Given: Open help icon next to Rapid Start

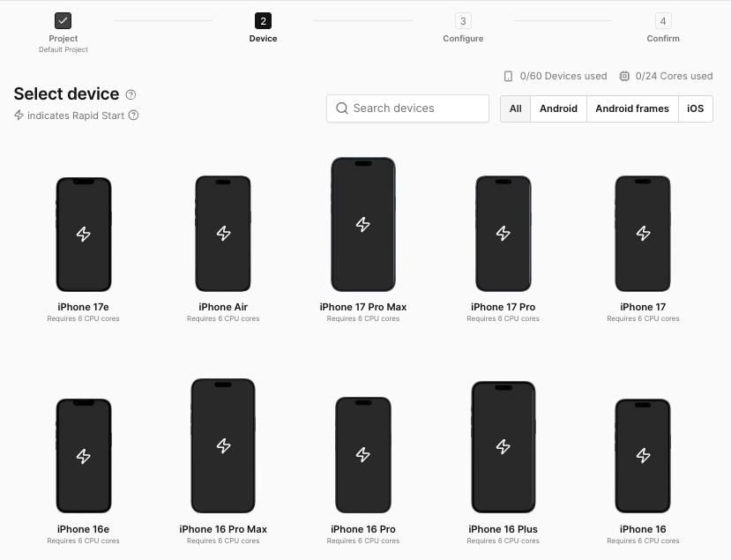Looking at the screenshot, I should point(133,116).
